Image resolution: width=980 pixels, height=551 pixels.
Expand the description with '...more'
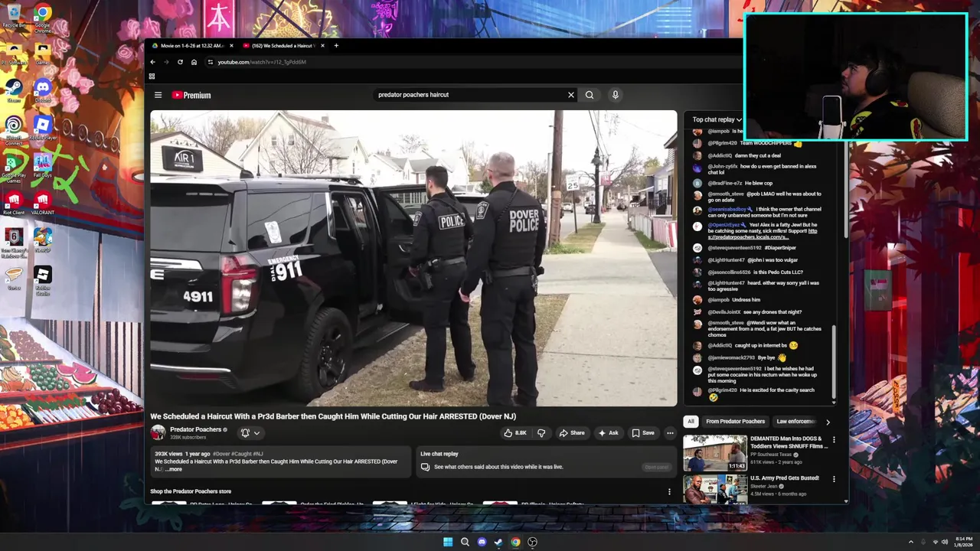174,469
